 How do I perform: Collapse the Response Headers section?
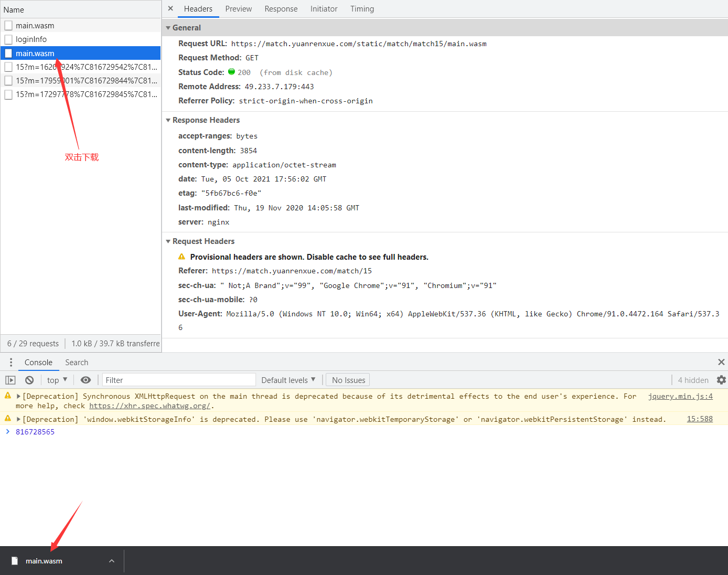click(x=168, y=120)
